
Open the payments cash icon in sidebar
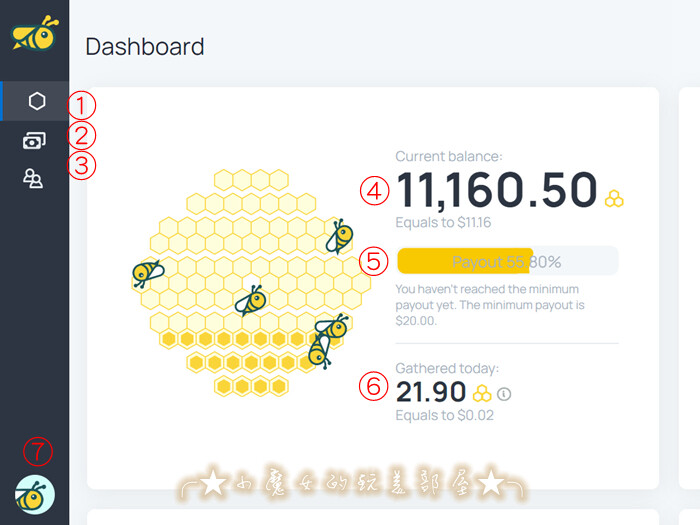point(34,141)
